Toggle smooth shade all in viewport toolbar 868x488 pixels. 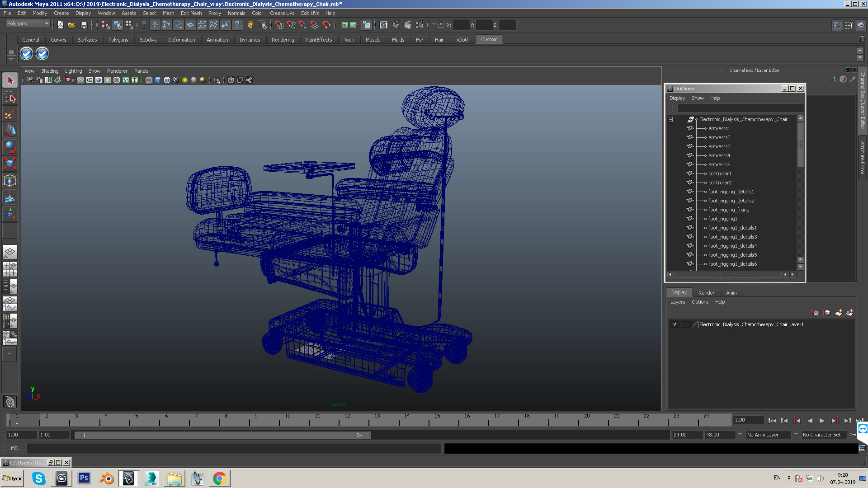click(158, 80)
